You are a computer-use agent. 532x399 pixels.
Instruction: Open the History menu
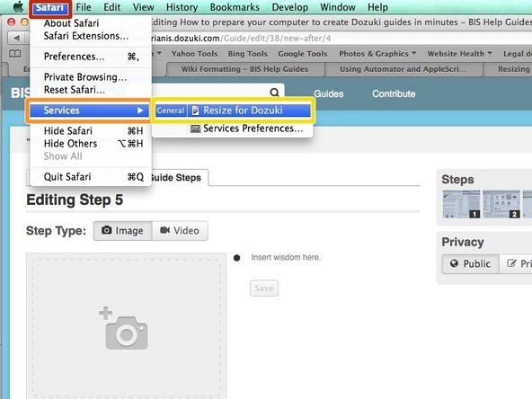click(182, 7)
